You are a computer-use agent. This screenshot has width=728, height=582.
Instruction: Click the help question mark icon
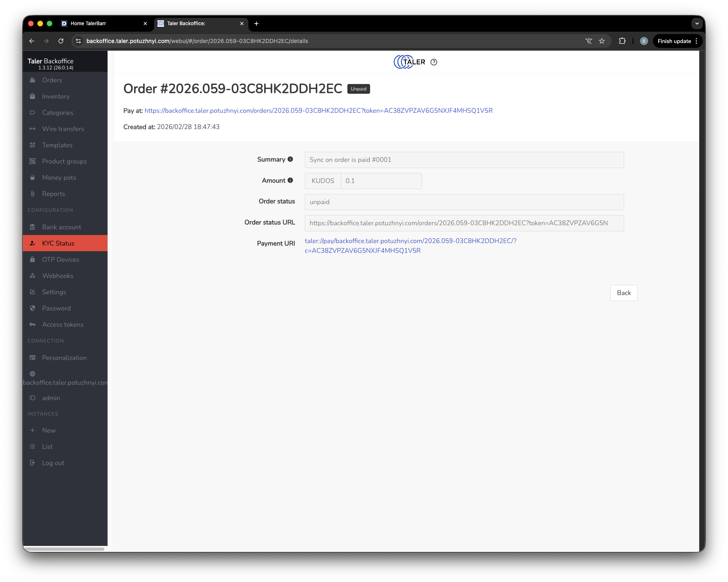pos(434,62)
